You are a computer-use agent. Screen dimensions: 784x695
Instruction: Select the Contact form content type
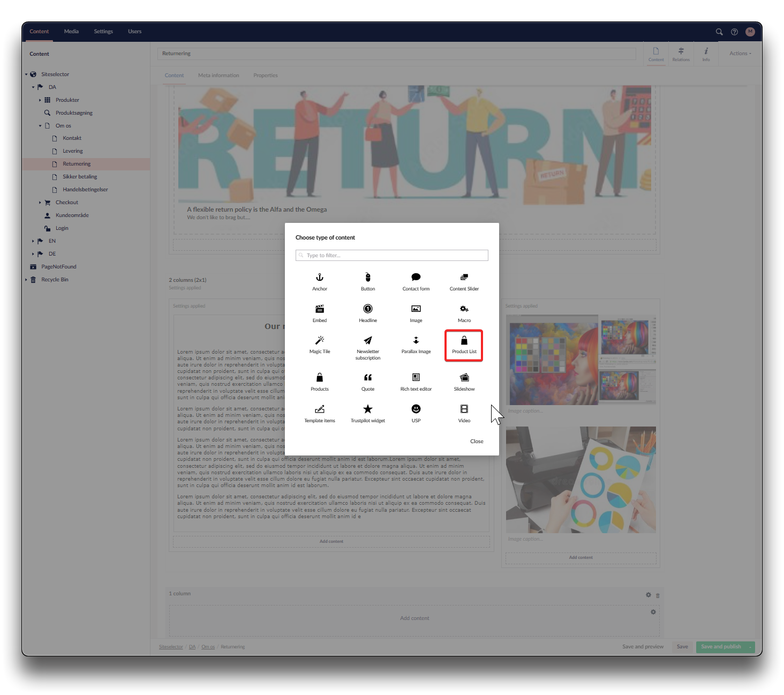coord(416,282)
